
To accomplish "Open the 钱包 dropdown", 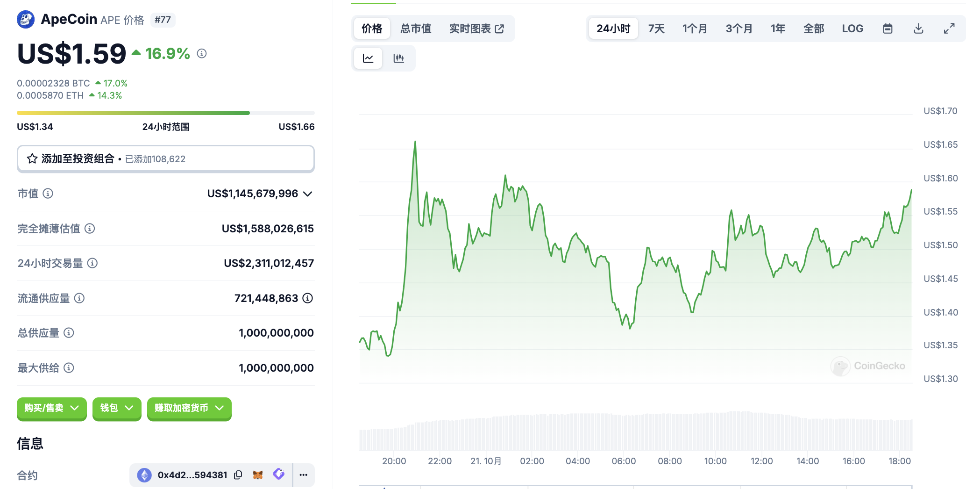I will tap(117, 408).
